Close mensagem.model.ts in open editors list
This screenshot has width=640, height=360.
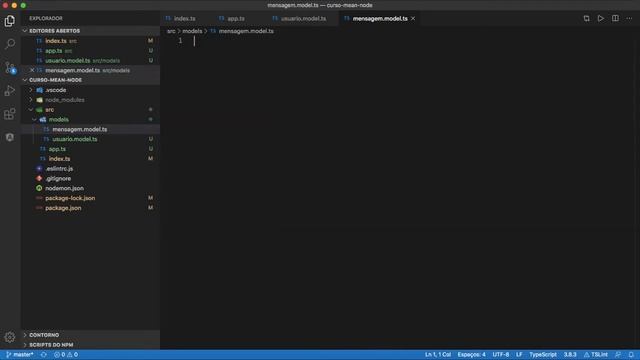[32, 70]
